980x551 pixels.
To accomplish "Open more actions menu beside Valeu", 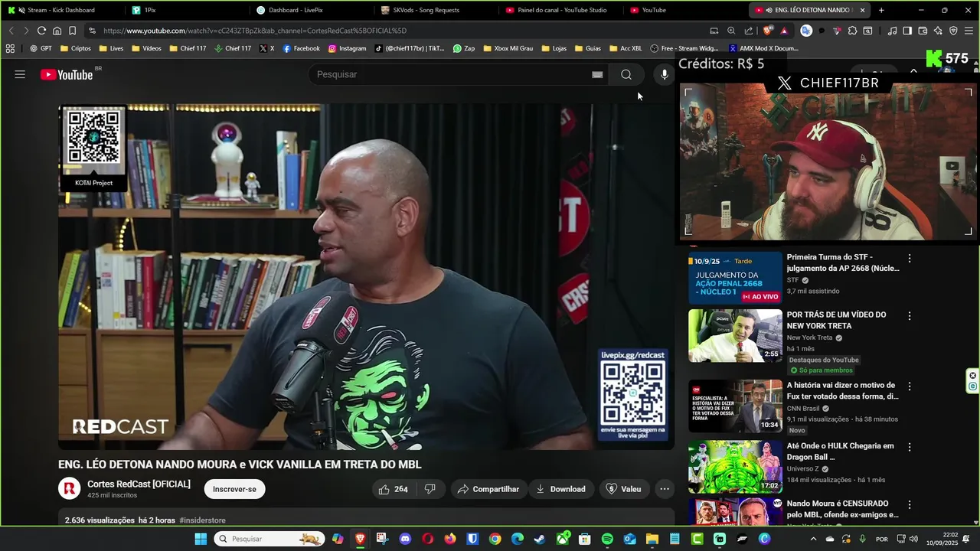I will (664, 489).
